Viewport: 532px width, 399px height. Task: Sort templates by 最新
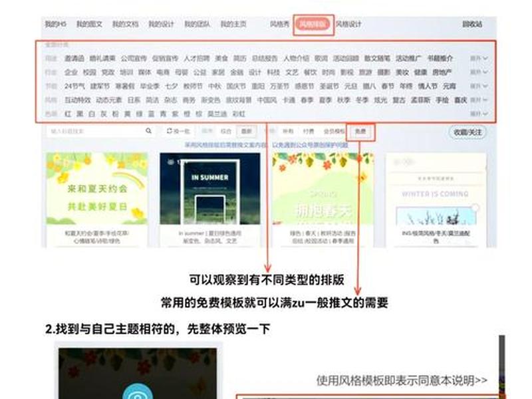coord(246,131)
